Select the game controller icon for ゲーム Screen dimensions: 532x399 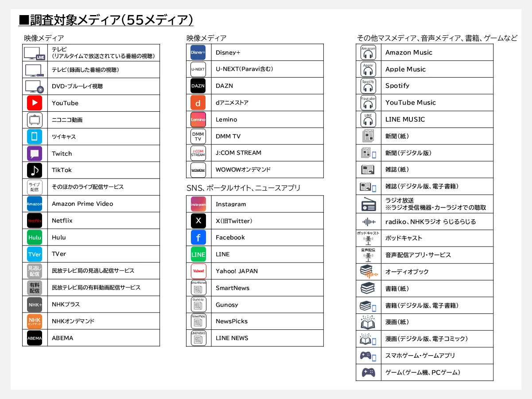368,372
